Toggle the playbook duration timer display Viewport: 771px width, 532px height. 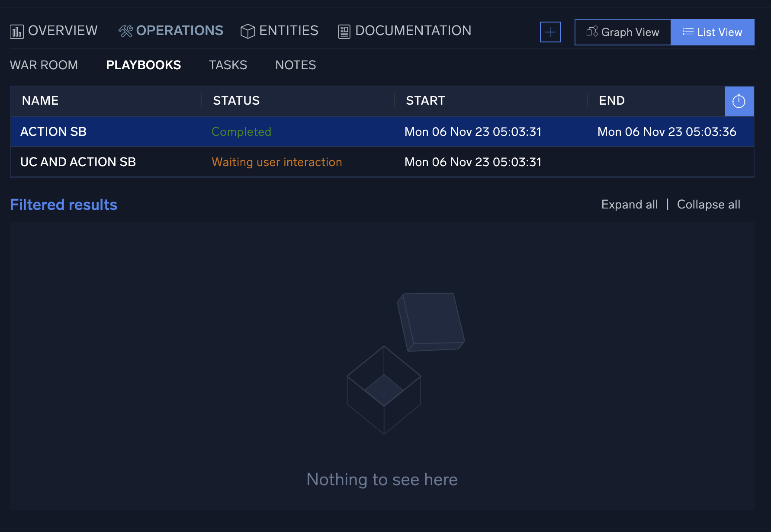(x=739, y=101)
